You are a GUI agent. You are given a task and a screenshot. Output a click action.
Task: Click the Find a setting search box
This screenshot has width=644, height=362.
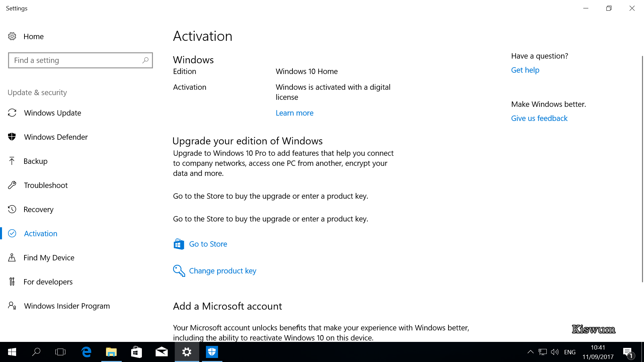[x=80, y=60]
